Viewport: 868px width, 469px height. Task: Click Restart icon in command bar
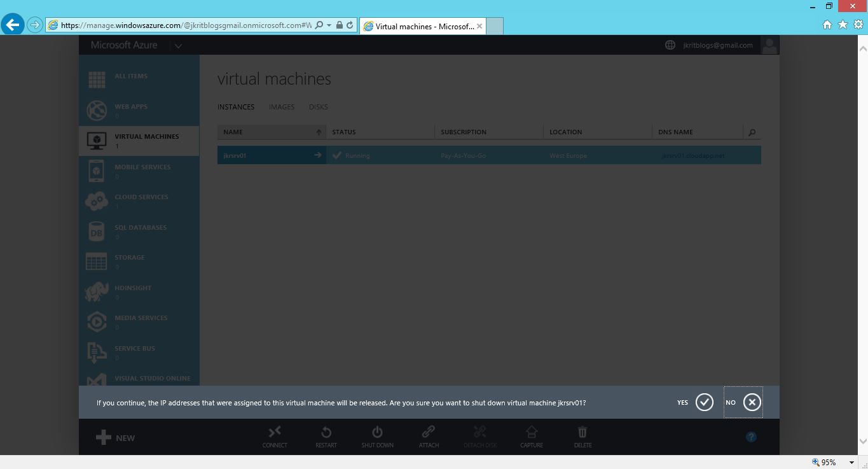(326, 432)
